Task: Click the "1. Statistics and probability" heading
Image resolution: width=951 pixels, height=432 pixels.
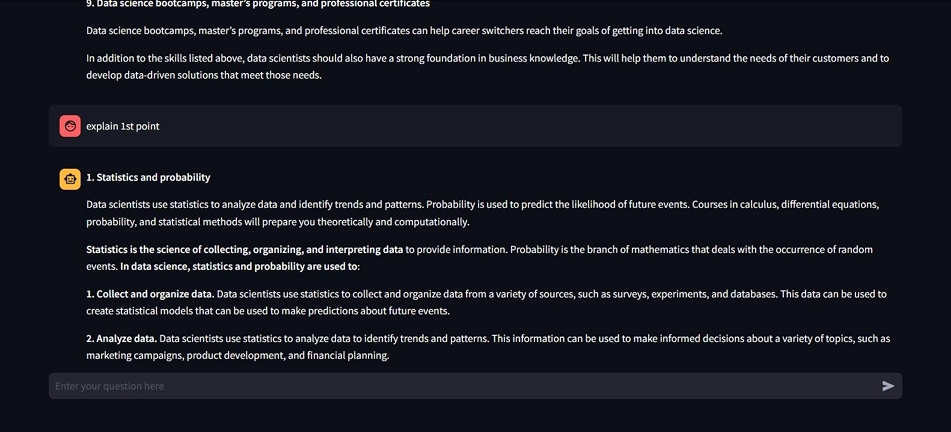Action: pyautogui.click(x=148, y=177)
